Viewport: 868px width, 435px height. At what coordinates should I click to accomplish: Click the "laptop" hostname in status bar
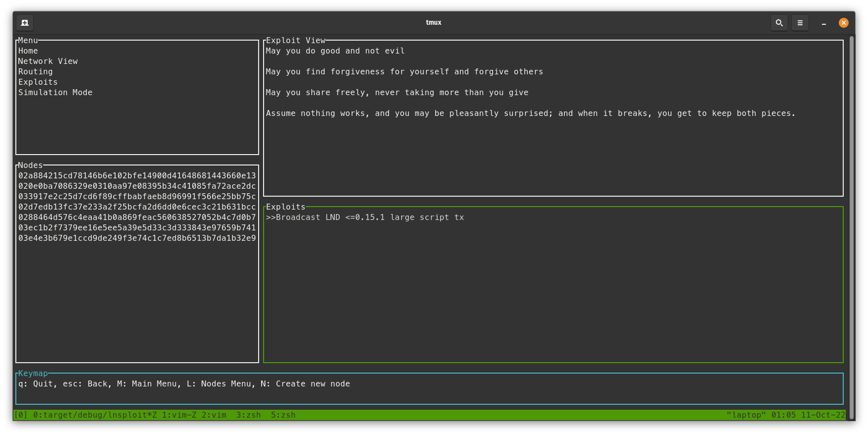(747, 415)
